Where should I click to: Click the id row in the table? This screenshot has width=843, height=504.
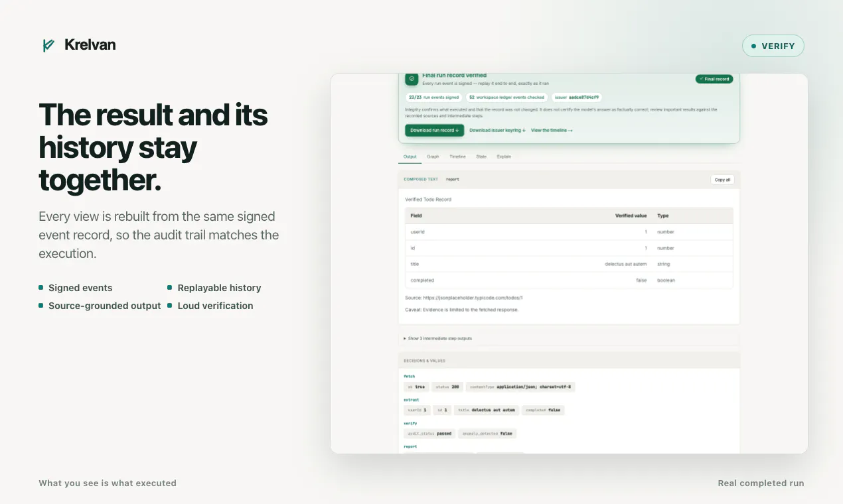569,248
